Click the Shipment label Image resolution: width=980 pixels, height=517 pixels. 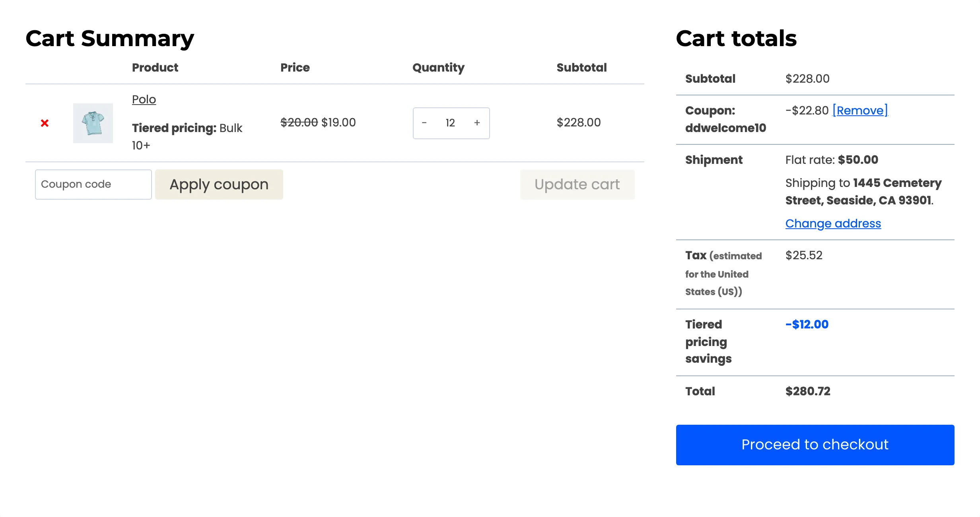pyautogui.click(x=714, y=160)
